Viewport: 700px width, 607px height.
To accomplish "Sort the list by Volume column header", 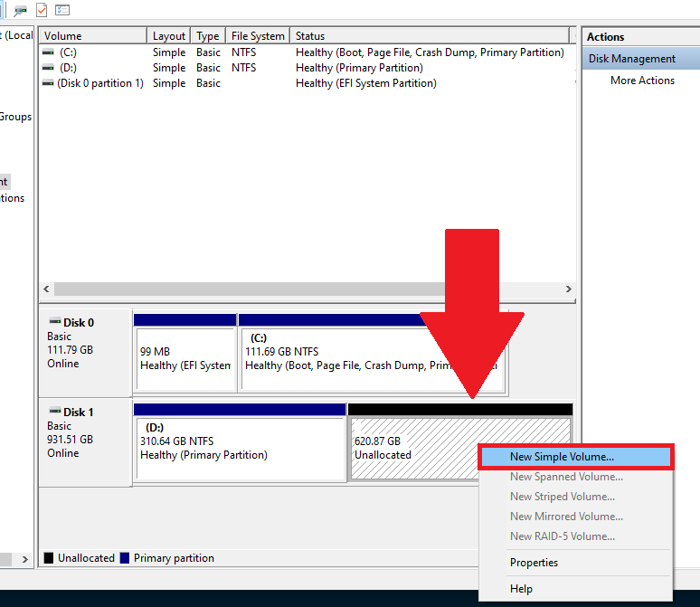I will 92,36.
